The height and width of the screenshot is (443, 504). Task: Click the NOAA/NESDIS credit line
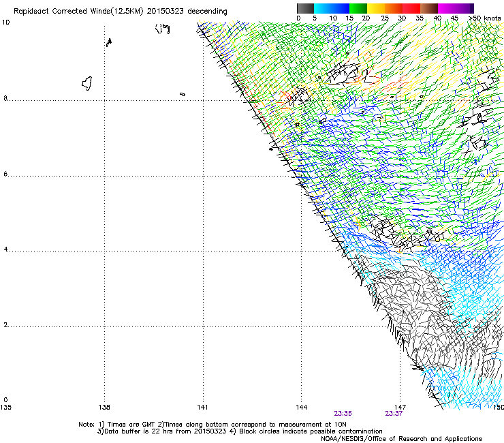click(x=401, y=439)
